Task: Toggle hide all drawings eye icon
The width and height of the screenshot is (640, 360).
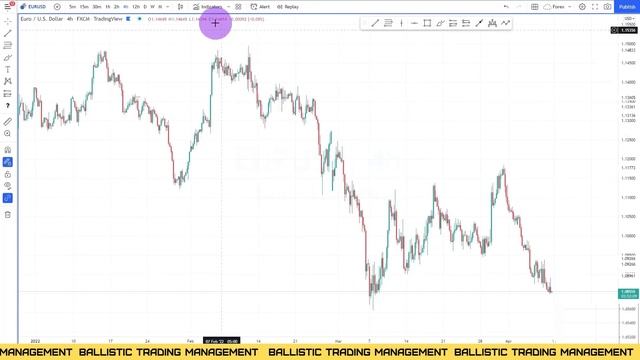Action: click(x=7, y=186)
